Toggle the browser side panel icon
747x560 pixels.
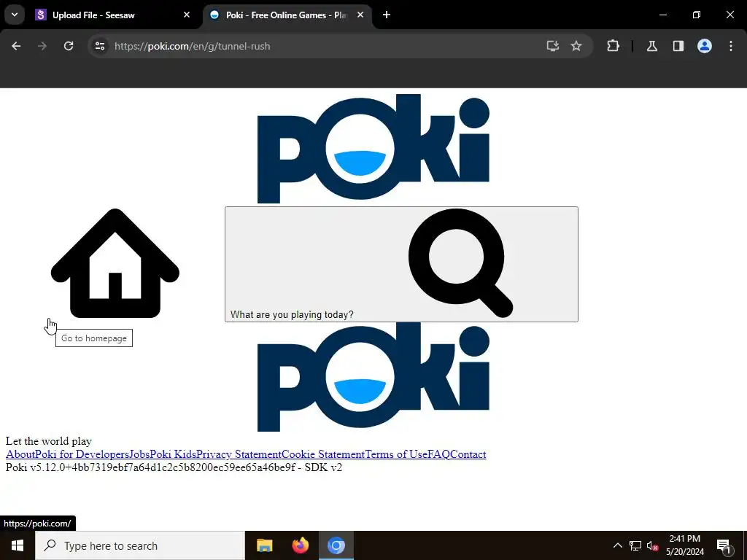click(x=678, y=46)
